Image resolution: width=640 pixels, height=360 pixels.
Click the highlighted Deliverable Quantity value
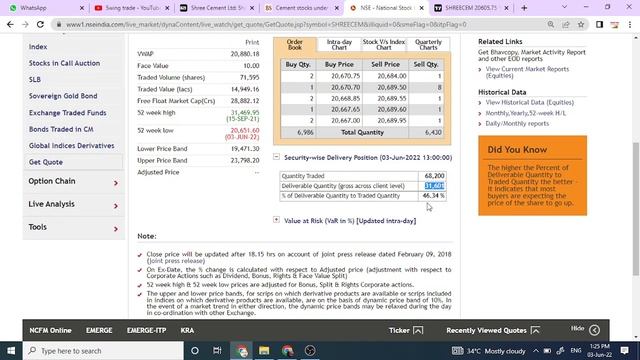pyautogui.click(x=434, y=186)
